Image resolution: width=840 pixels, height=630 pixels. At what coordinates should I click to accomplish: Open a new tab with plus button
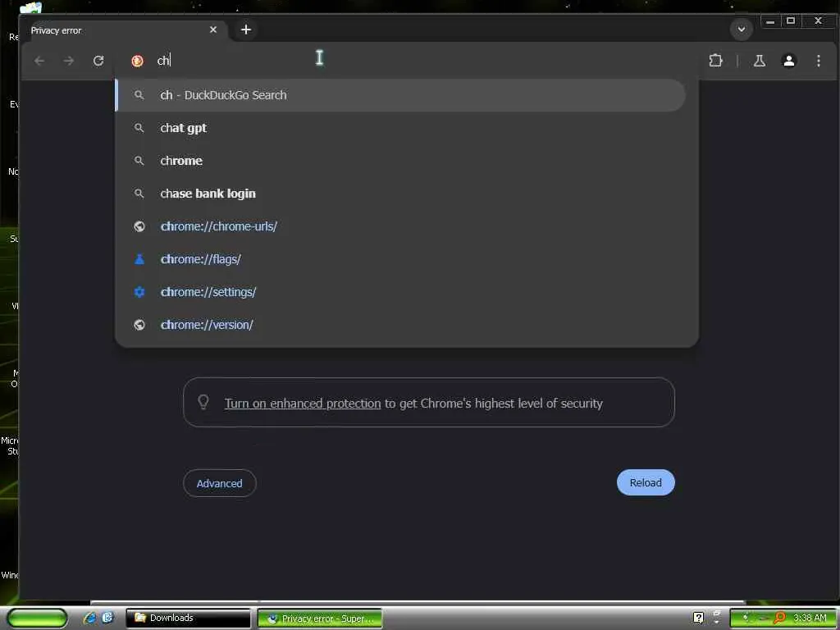click(x=246, y=30)
